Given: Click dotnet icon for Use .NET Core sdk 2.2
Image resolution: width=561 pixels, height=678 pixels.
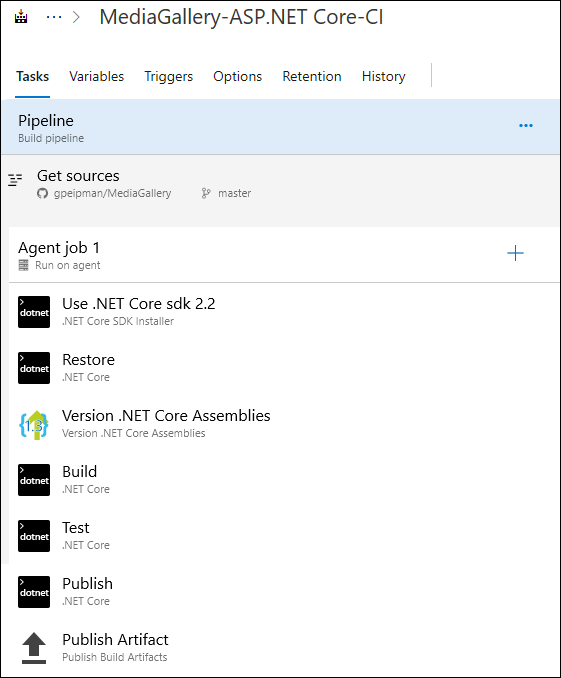Looking at the screenshot, I should point(34,312).
